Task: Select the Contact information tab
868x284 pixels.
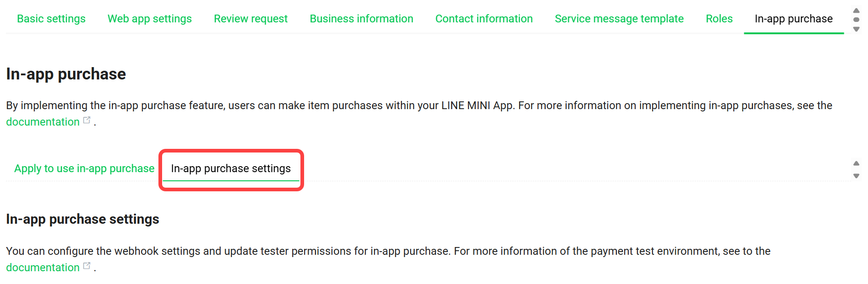Action: click(484, 19)
